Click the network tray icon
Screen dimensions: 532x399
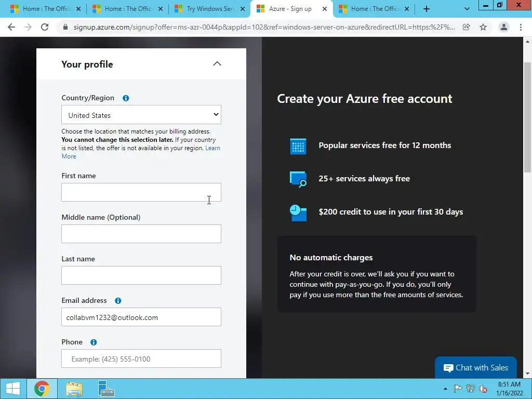(x=470, y=389)
